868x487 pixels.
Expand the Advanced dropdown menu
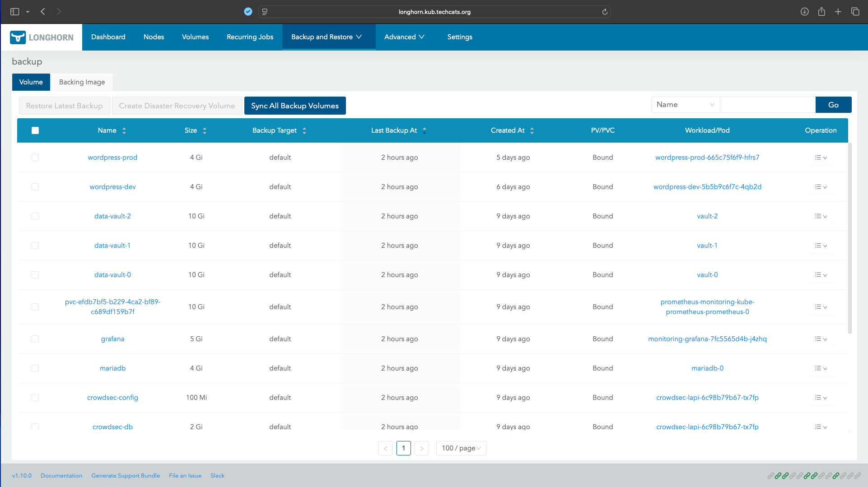[x=404, y=37]
